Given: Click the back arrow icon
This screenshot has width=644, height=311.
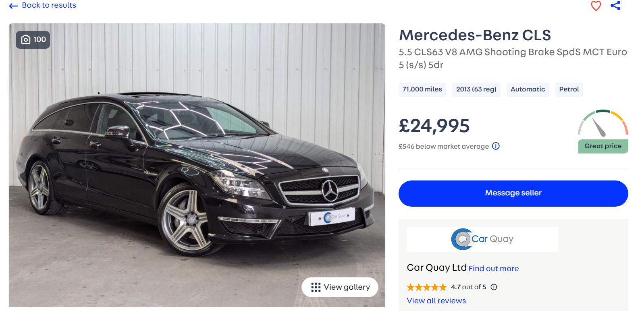Looking at the screenshot, I should [x=13, y=6].
